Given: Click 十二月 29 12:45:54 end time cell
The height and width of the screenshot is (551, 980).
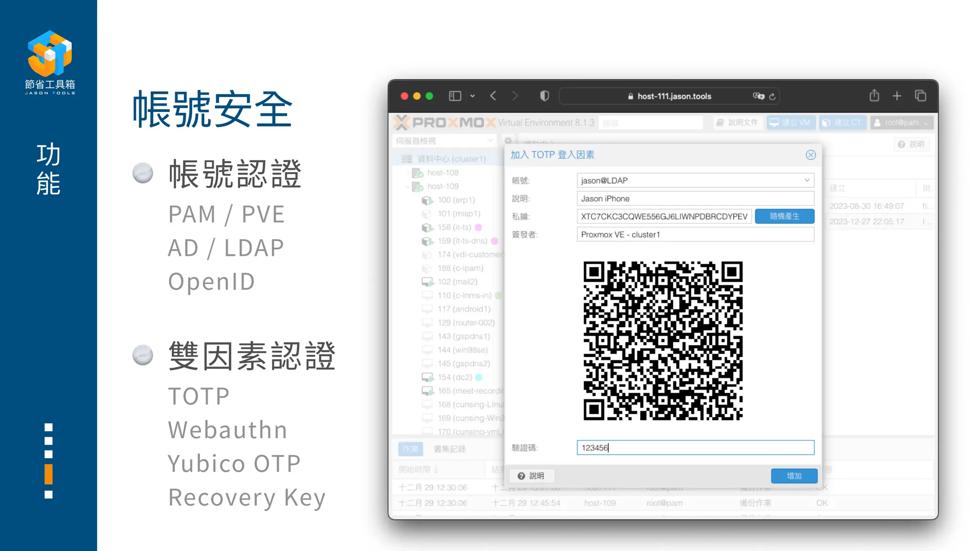Looking at the screenshot, I should (526, 503).
